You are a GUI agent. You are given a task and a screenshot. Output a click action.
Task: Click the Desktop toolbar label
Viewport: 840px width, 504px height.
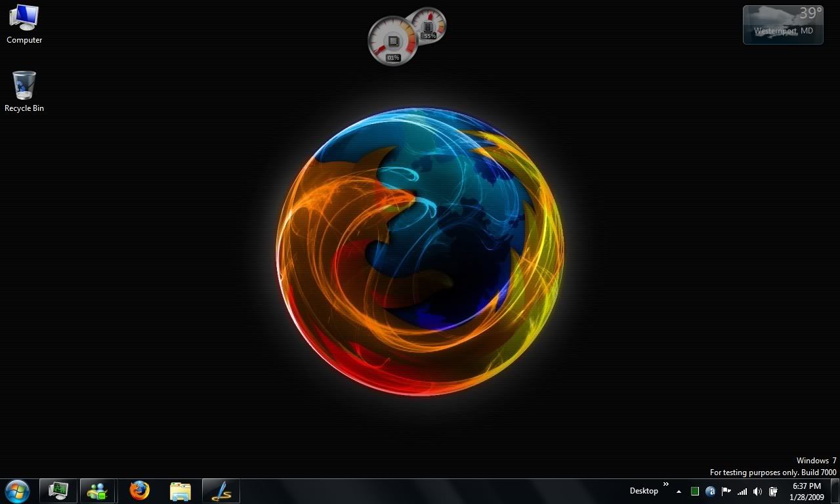(643, 491)
